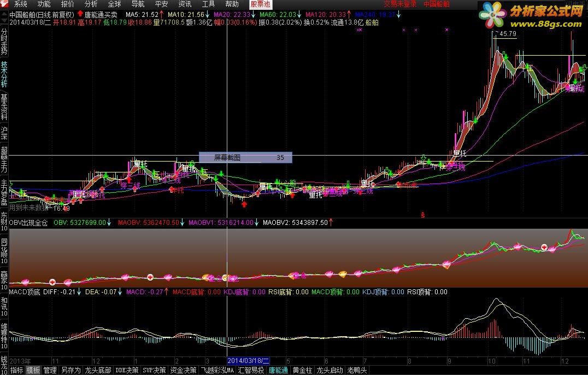Click the KDJ底背: 0.00 value
Viewport: 588px width, 375px height.
(244, 292)
